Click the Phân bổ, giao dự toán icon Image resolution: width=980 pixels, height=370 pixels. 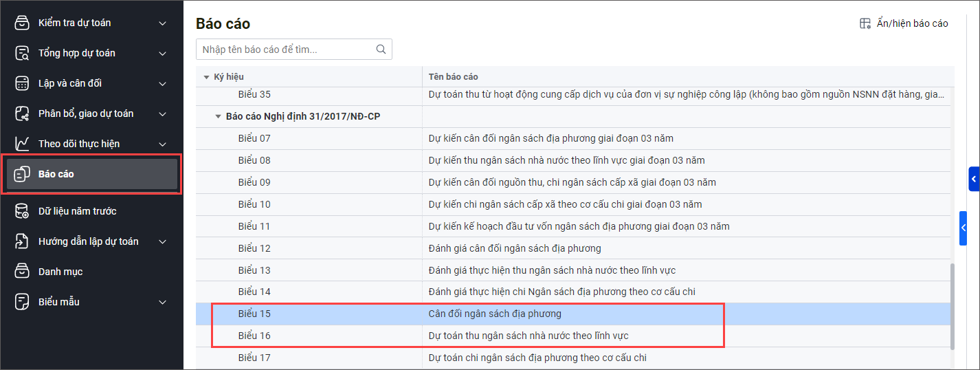(x=23, y=113)
